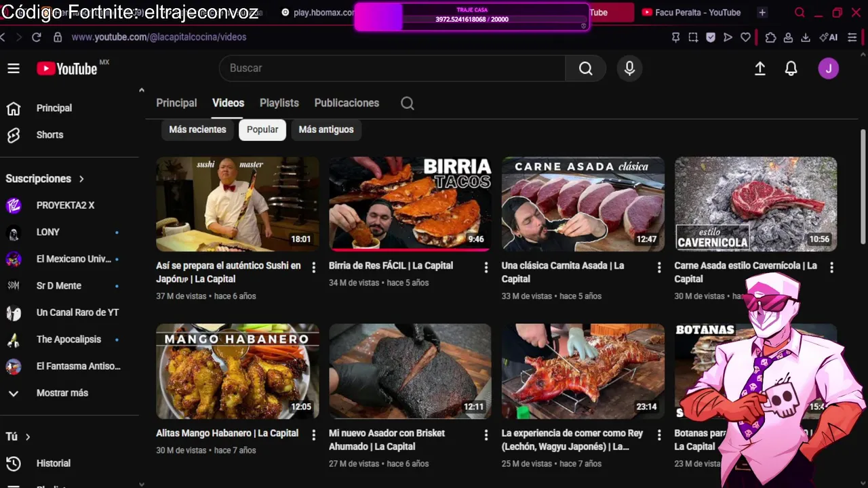Open the YouTube hamburger guide menu
The width and height of the screenshot is (868, 488).
pos(14,68)
